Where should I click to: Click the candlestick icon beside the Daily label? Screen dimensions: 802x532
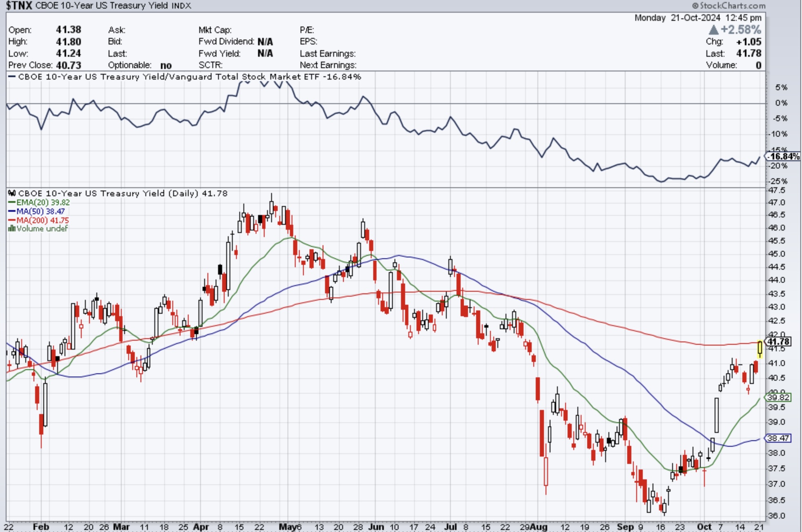coord(12,193)
